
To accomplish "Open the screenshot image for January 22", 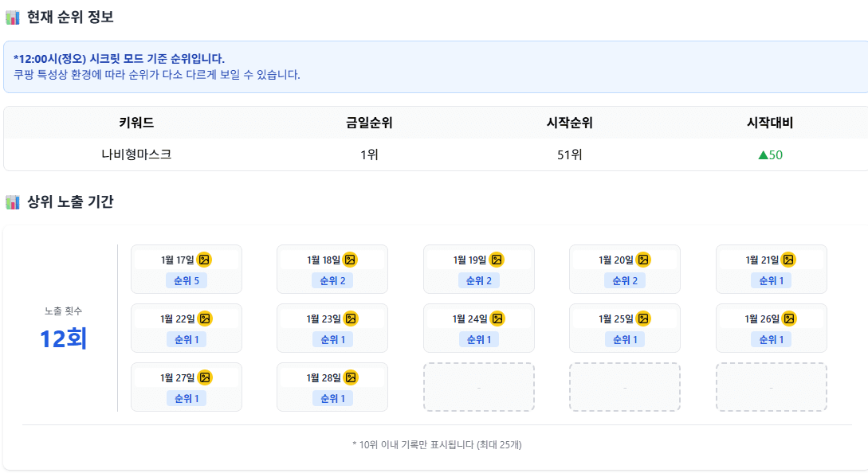I will [x=206, y=317].
